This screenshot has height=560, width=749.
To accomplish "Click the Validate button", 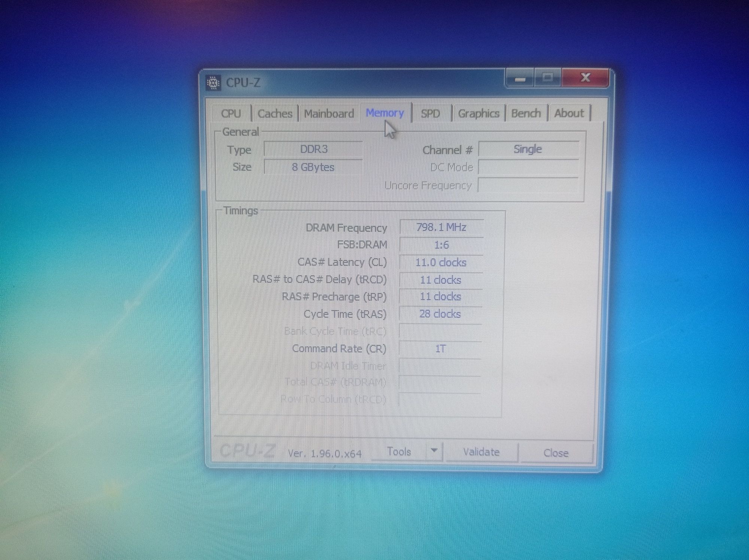I will click(481, 452).
